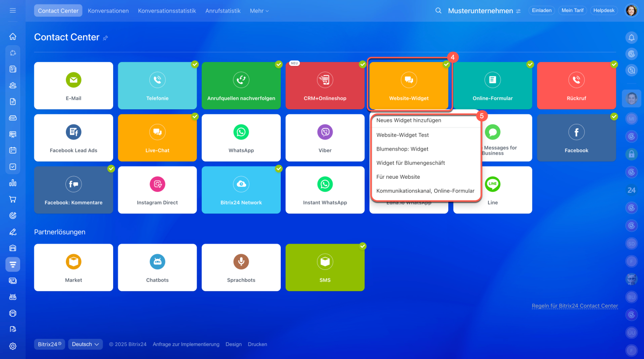Open the Telefonie channel card
Image resolution: width=644 pixels, height=359 pixels.
[x=157, y=86]
